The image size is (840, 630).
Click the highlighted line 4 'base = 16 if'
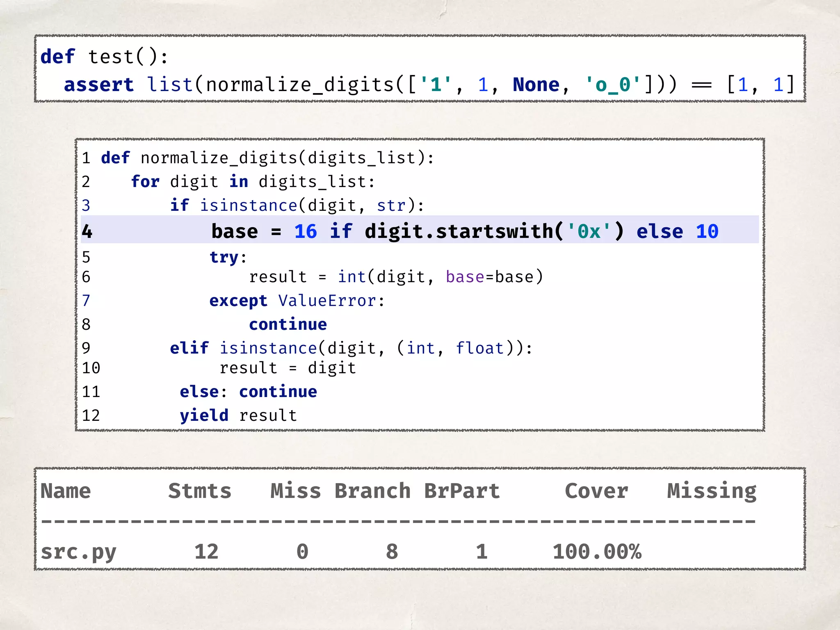tap(420, 230)
